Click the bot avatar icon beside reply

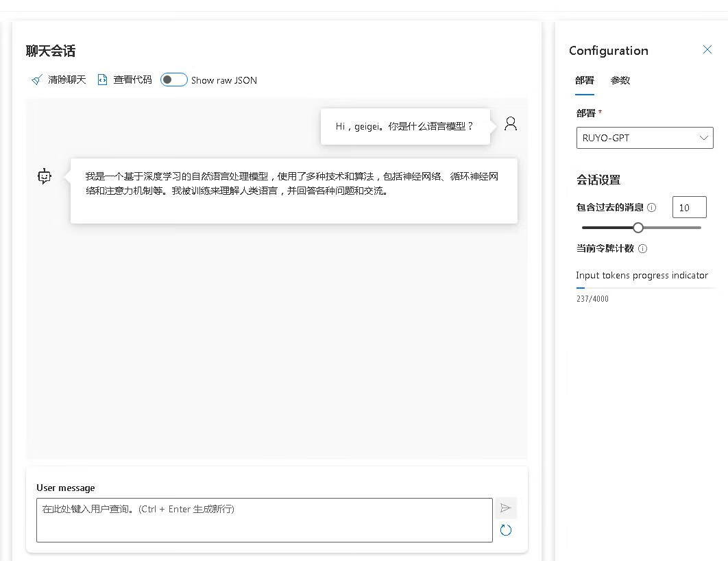coord(45,177)
